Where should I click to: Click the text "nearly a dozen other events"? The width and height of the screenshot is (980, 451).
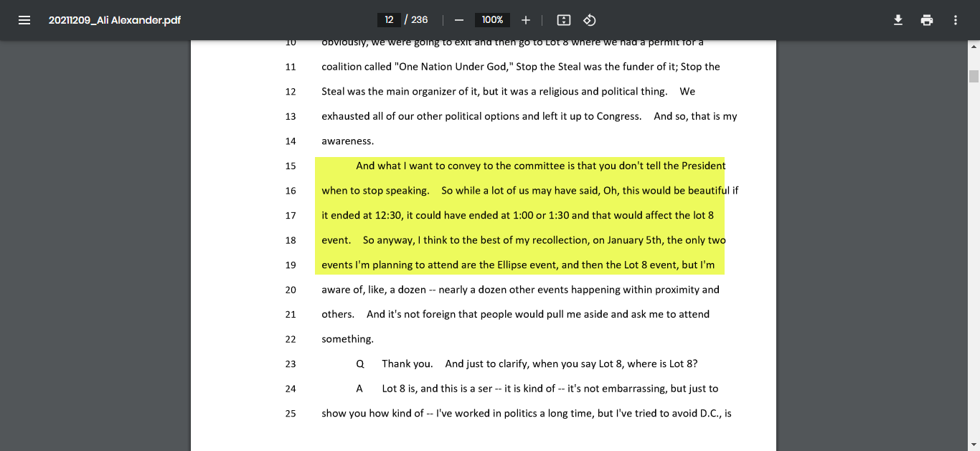tap(503, 290)
